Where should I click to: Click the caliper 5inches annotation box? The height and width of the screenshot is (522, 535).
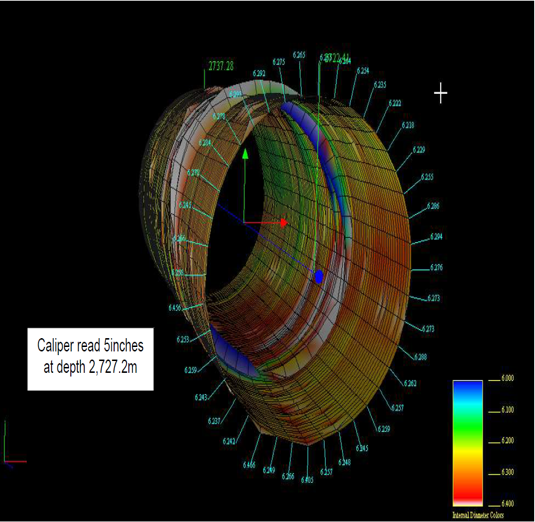90,359
